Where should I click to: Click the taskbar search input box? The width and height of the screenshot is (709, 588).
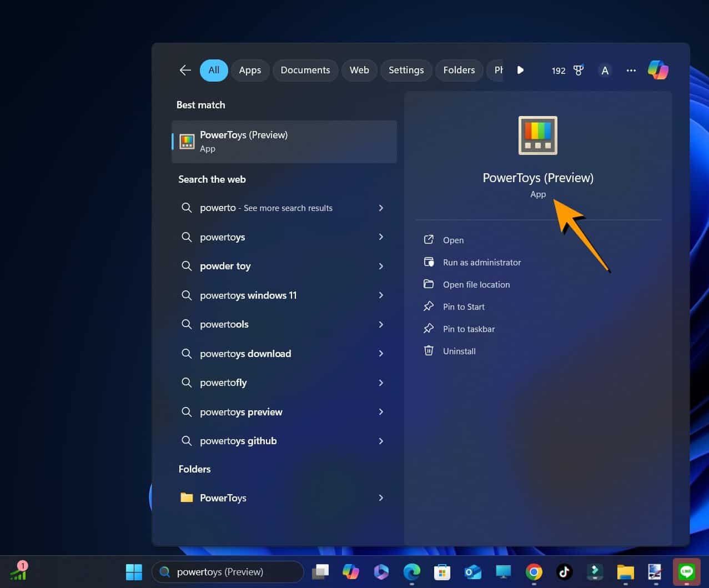[233, 572]
